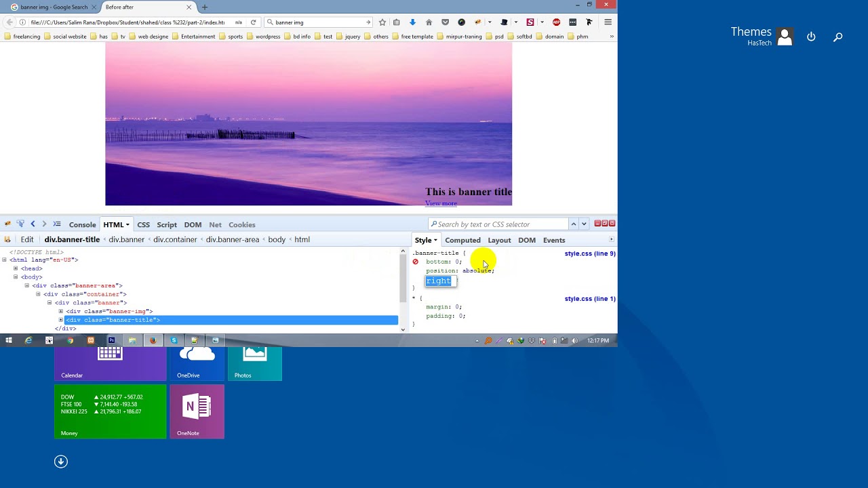Close the Before after tab
Image resolution: width=868 pixels, height=488 pixels.
189,7
